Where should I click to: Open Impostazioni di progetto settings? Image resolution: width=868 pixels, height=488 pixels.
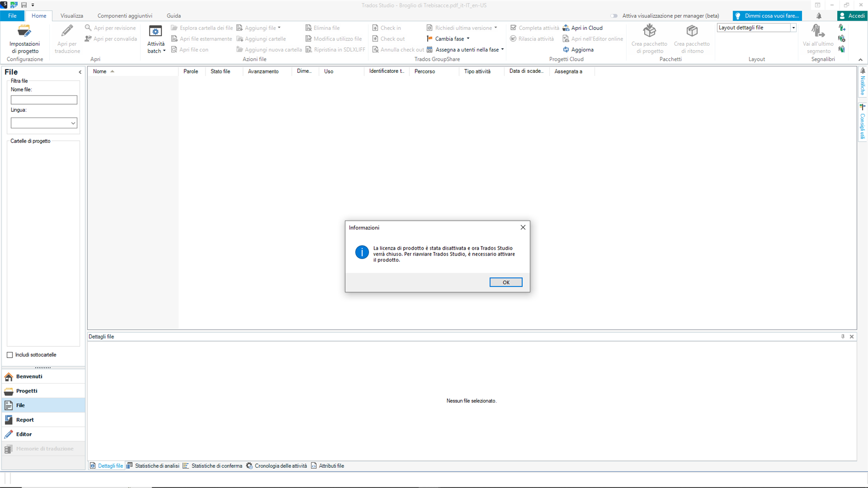[25, 39]
